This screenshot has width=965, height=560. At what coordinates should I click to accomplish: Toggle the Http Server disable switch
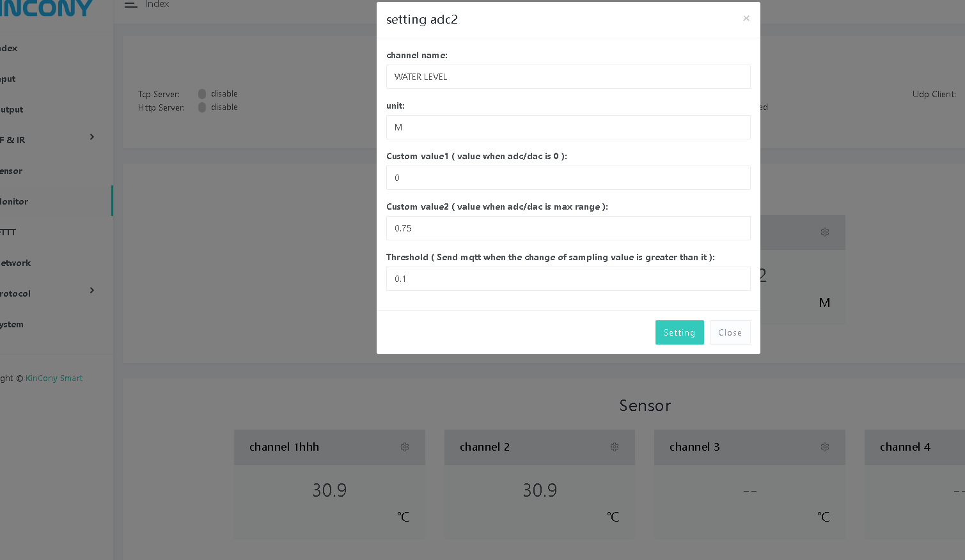202,107
